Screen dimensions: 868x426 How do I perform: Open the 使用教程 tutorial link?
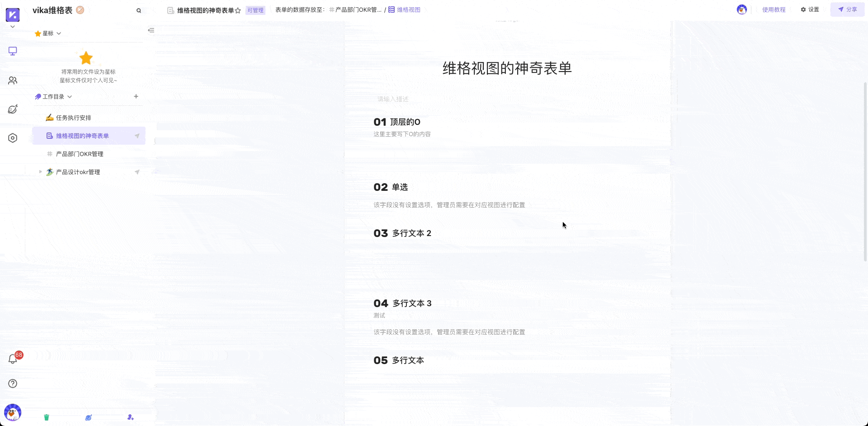[x=774, y=9]
